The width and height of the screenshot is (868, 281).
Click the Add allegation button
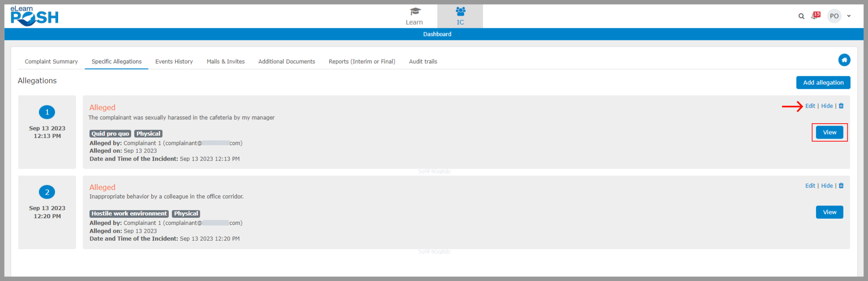point(823,82)
